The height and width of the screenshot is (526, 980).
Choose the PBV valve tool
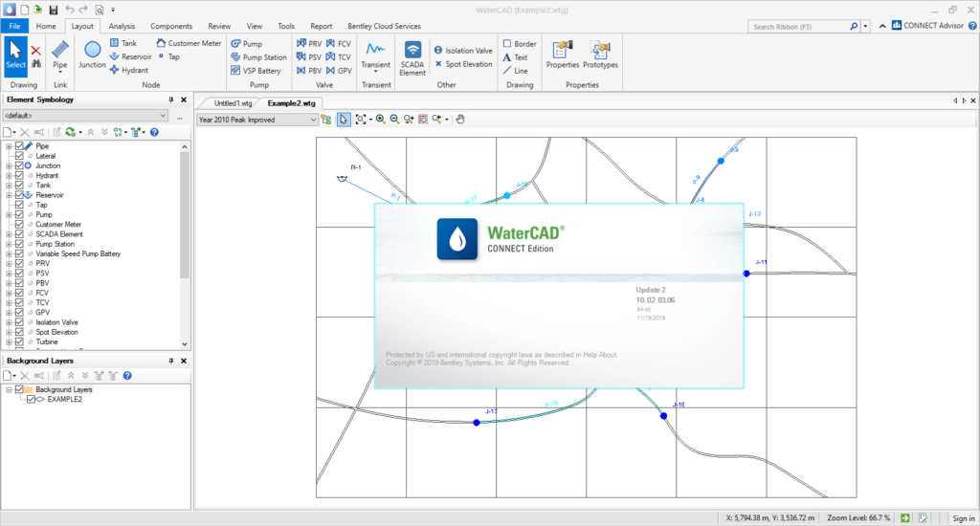click(x=309, y=71)
